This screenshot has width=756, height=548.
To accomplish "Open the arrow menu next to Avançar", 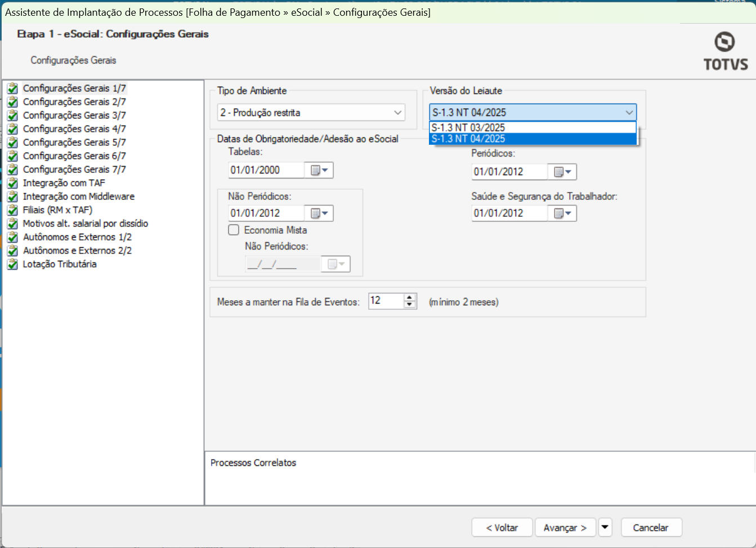I will [x=605, y=528].
